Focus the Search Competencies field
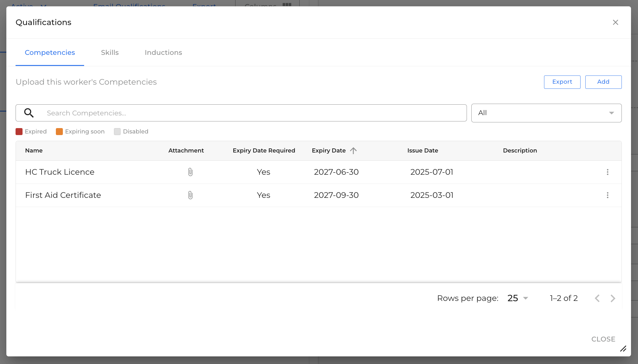The image size is (638, 364). tap(241, 113)
